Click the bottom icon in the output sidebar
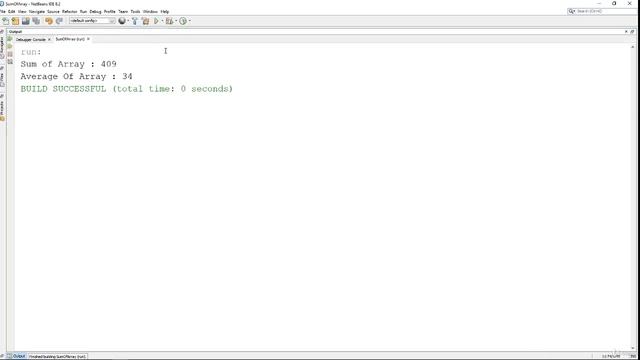 [10, 62]
